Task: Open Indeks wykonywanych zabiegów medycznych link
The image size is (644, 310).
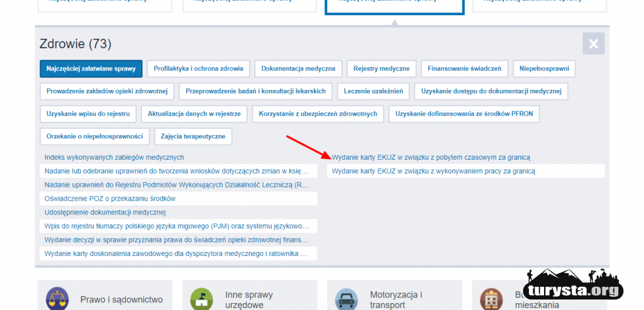Action: click(114, 157)
